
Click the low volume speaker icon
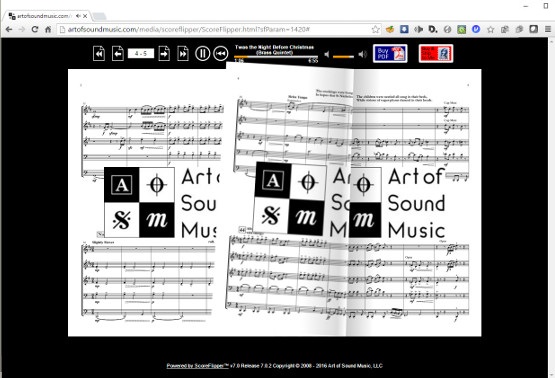tap(327, 54)
